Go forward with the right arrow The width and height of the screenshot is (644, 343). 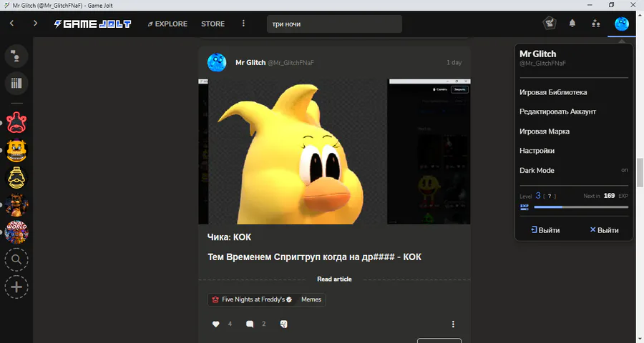35,24
